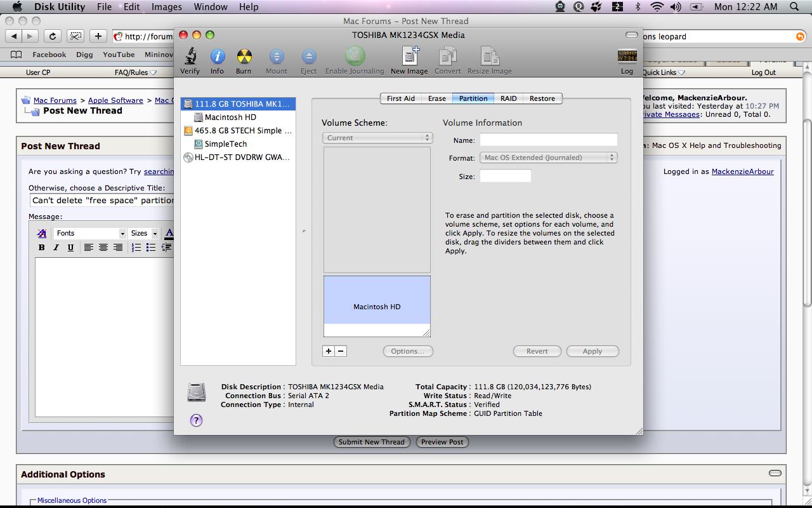
Task: Open Spotlight search in the menu bar
Action: [x=794, y=7]
